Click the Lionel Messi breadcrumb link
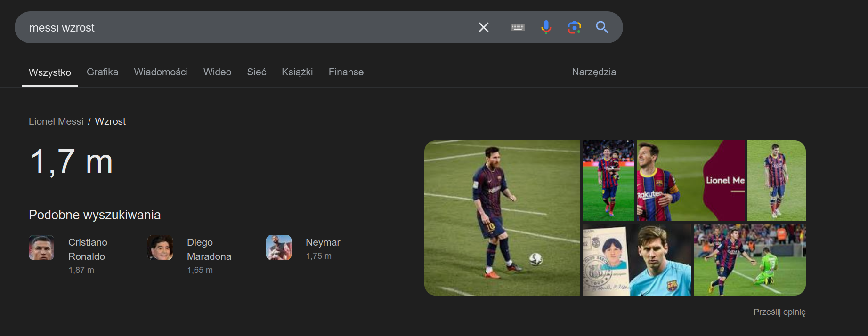The height and width of the screenshot is (336, 868). pos(56,121)
